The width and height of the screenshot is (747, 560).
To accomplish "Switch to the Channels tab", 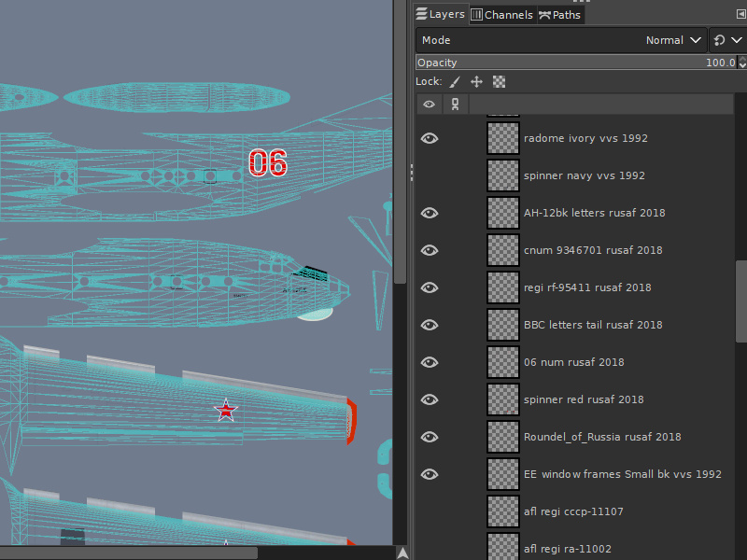I will [x=501, y=14].
